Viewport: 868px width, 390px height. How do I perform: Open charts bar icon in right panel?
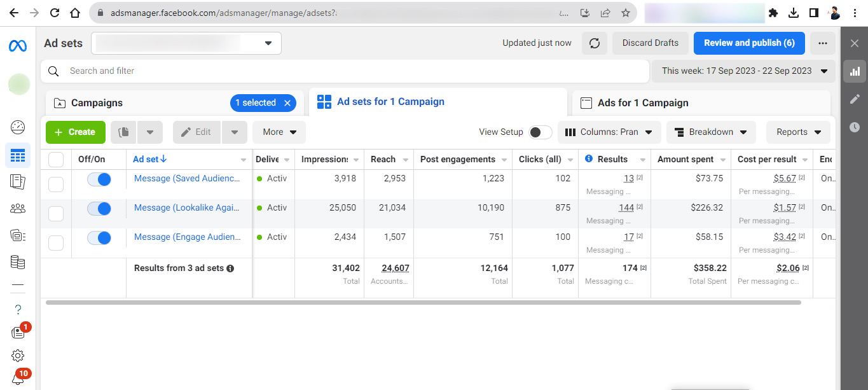click(x=855, y=71)
